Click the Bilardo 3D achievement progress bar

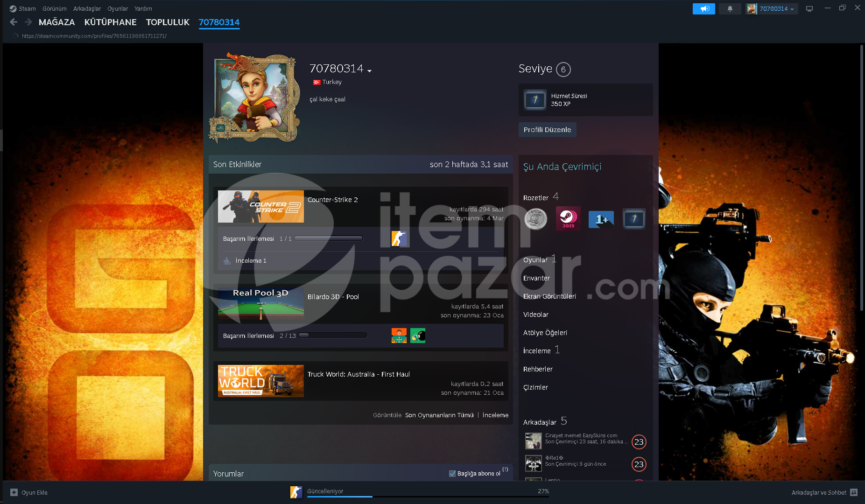[x=333, y=336]
